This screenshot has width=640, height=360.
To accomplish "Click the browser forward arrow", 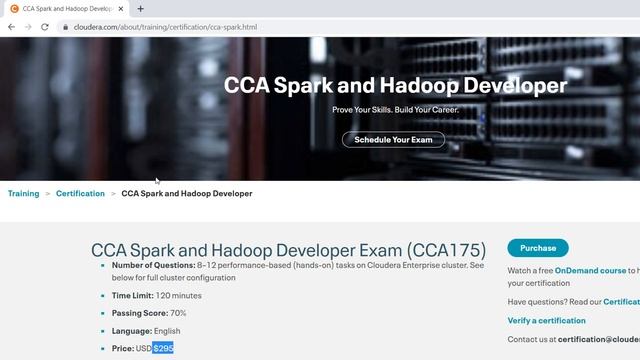I will 28,27.
